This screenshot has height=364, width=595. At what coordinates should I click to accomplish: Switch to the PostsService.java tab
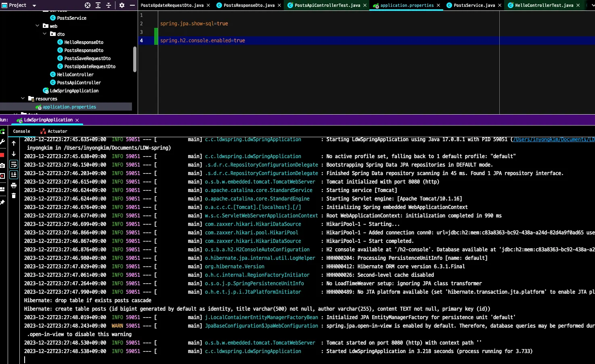click(x=474, y=5)
